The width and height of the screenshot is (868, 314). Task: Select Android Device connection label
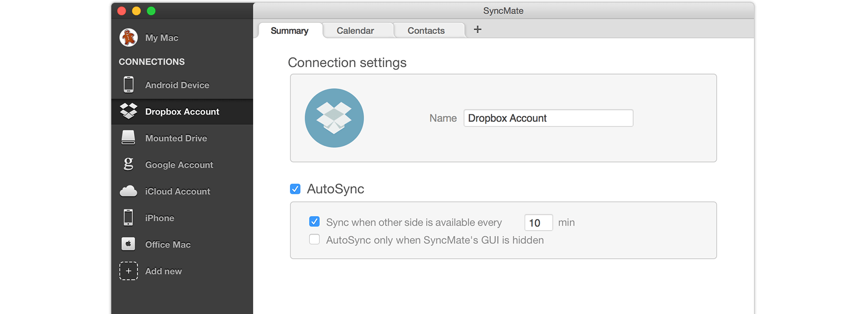177,85
